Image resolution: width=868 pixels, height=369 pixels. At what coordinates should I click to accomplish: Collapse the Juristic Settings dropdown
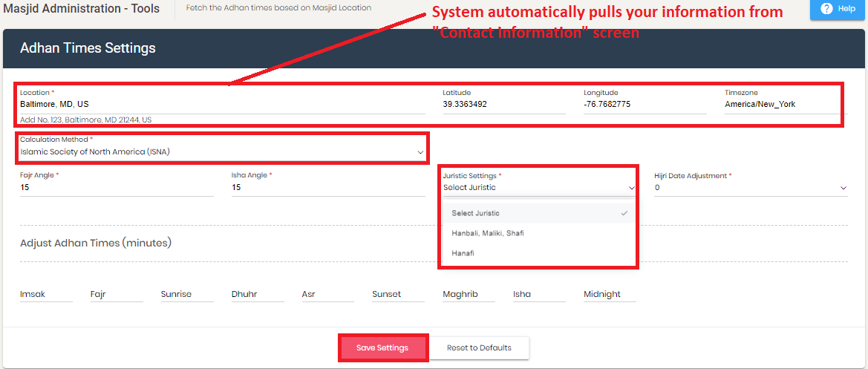click(x=538, y=188)
